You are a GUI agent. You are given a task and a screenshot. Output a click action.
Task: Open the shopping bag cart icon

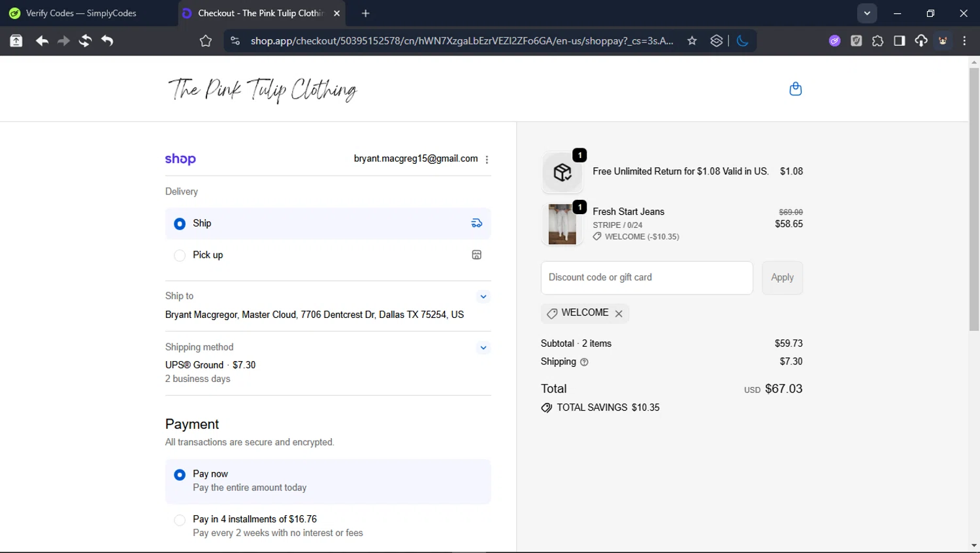[795, 89]
